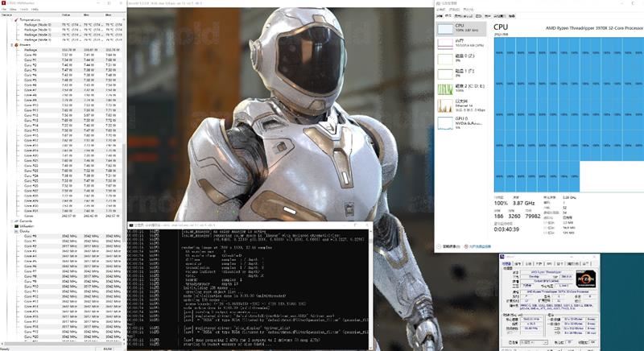Switch to the second tab (Caches) in CPU-Z
Viewport: 644px width, 351px height.
point(518,263)
